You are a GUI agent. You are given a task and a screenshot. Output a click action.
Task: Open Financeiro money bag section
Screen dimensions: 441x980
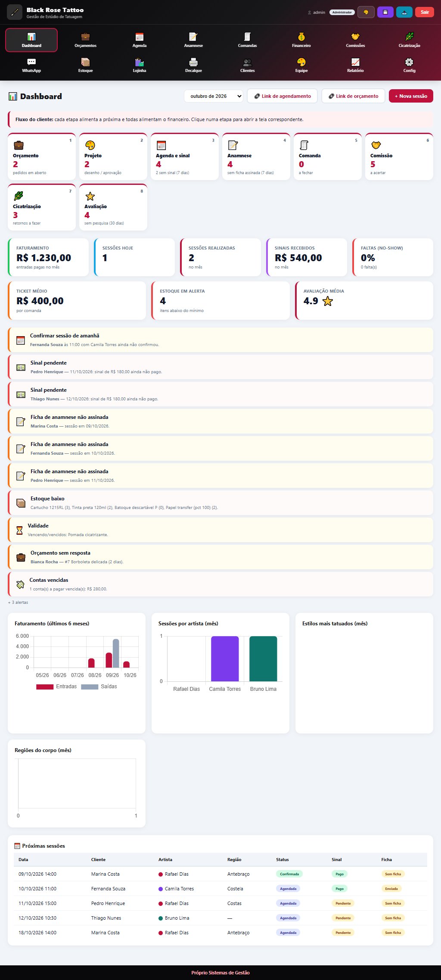pos(301,40)
